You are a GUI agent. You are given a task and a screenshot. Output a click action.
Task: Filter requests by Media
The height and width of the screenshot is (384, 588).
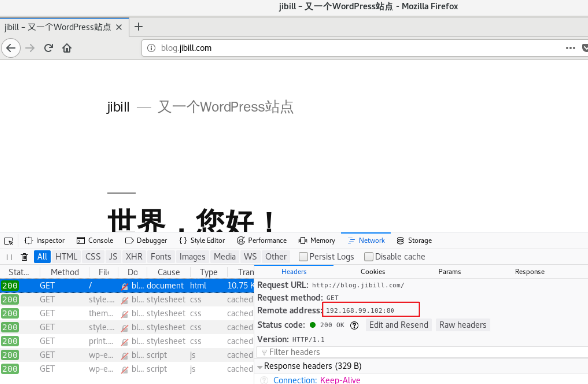(x=225, y=257)
